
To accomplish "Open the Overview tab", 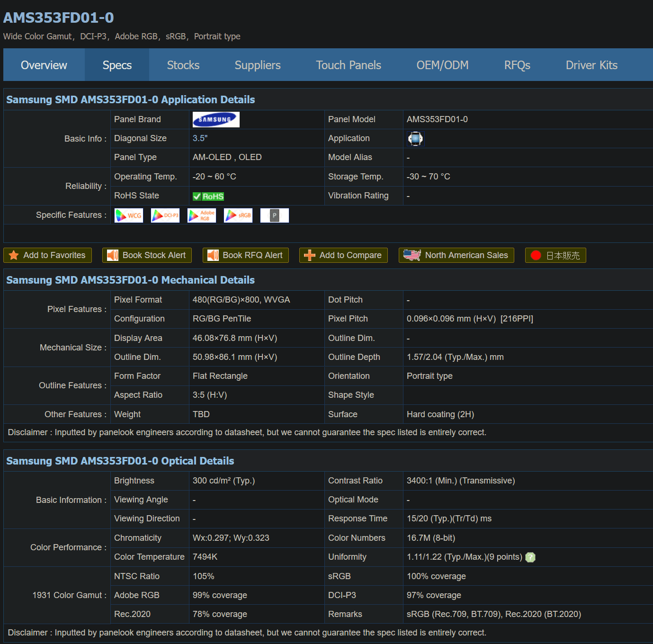I will [x=44, y=65].
